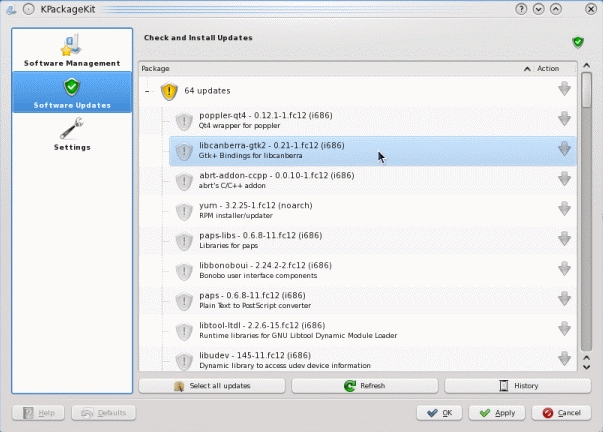Apply the selected updates
Viewport: 603px width, 432px height.
click(x=497, y=413)
